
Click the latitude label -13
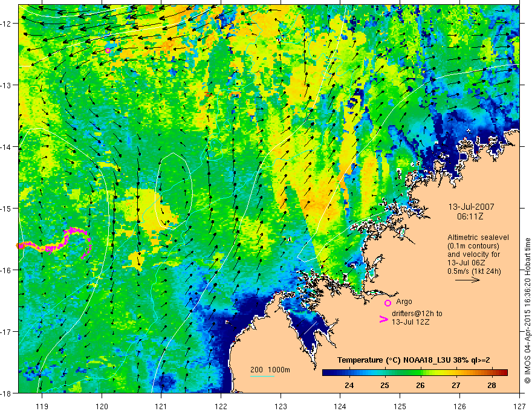click(x=7, y=85)
